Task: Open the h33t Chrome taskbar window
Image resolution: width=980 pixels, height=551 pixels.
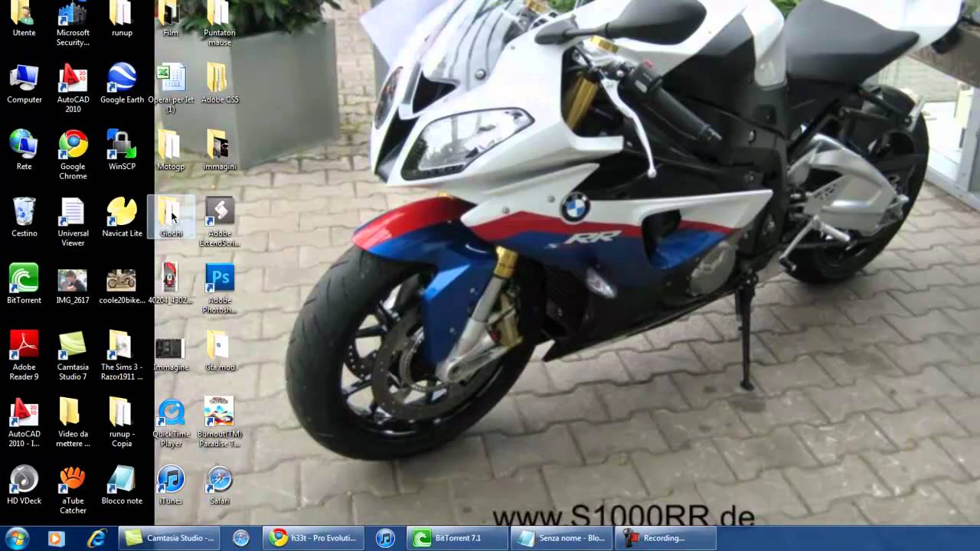Action: [314, 538]
